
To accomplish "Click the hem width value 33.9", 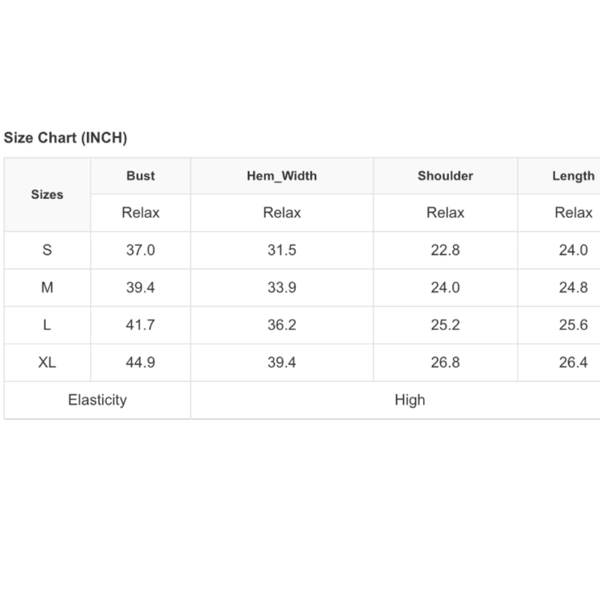I will [282, 287].
